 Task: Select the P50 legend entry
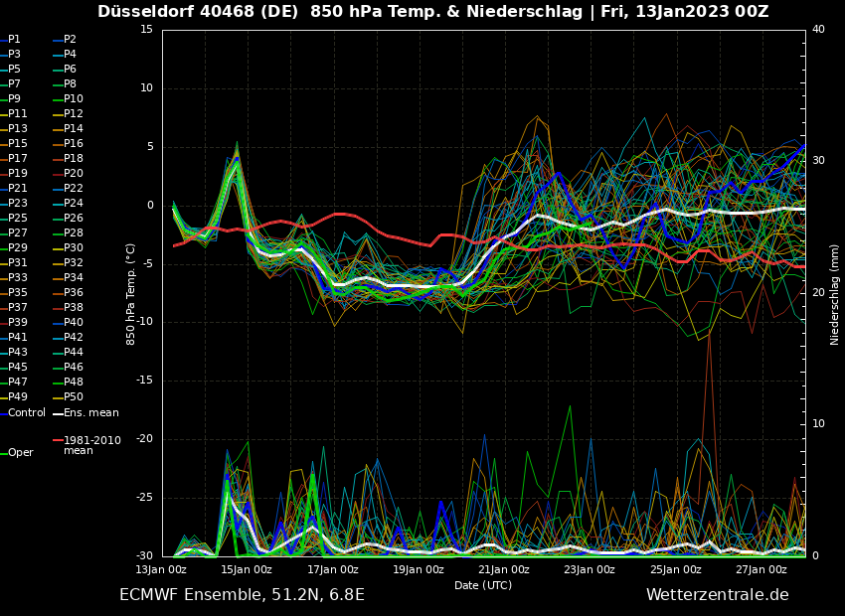74,397
